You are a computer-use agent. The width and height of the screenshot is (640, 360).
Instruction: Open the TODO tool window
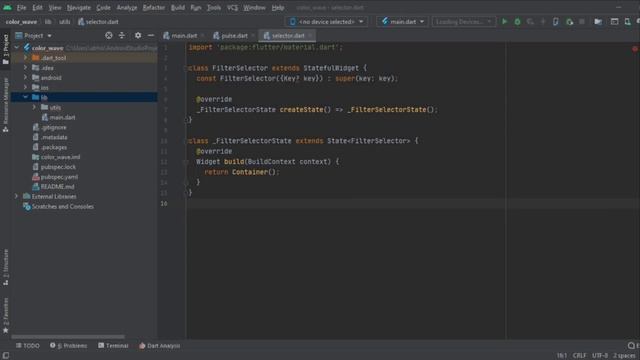click(28, 346)
